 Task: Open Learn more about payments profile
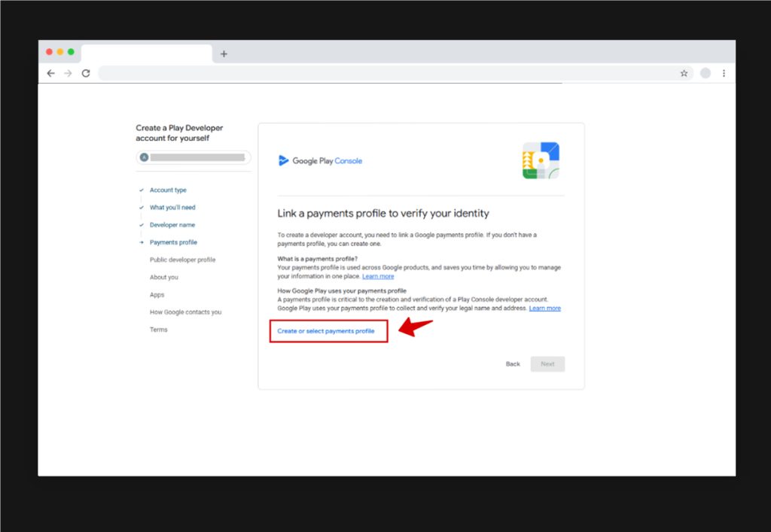pos(378,277)
